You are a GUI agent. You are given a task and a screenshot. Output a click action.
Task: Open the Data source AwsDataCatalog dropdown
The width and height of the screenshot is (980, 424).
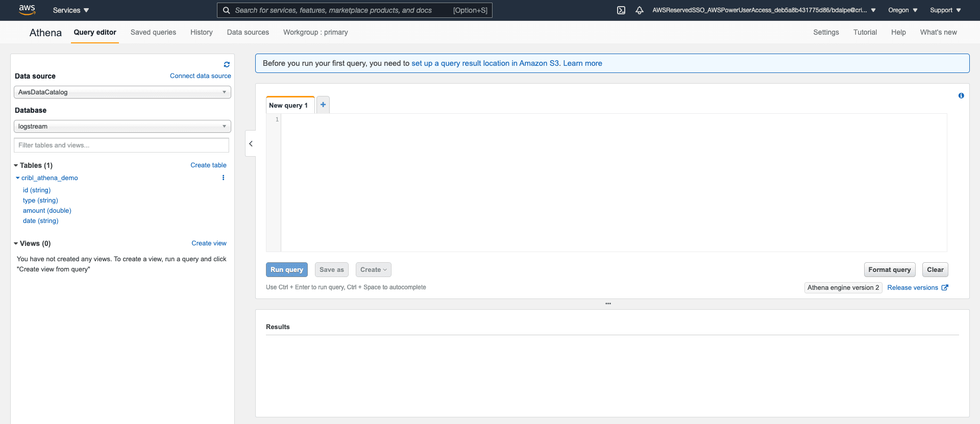[122, 92]
